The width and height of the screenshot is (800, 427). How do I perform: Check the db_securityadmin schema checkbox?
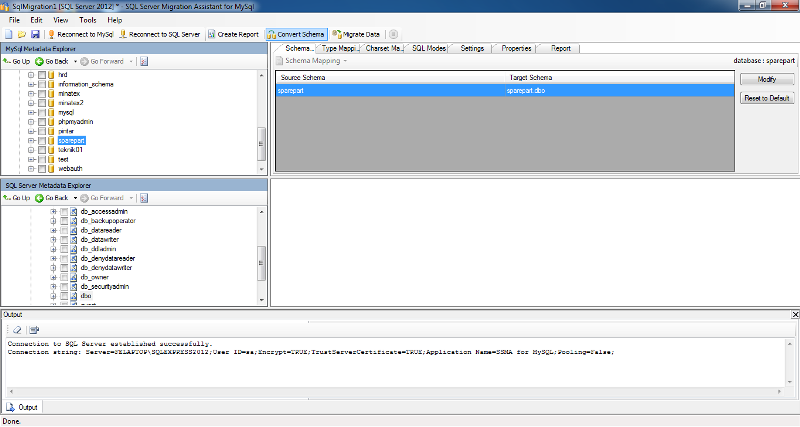(x=64, y=287)
